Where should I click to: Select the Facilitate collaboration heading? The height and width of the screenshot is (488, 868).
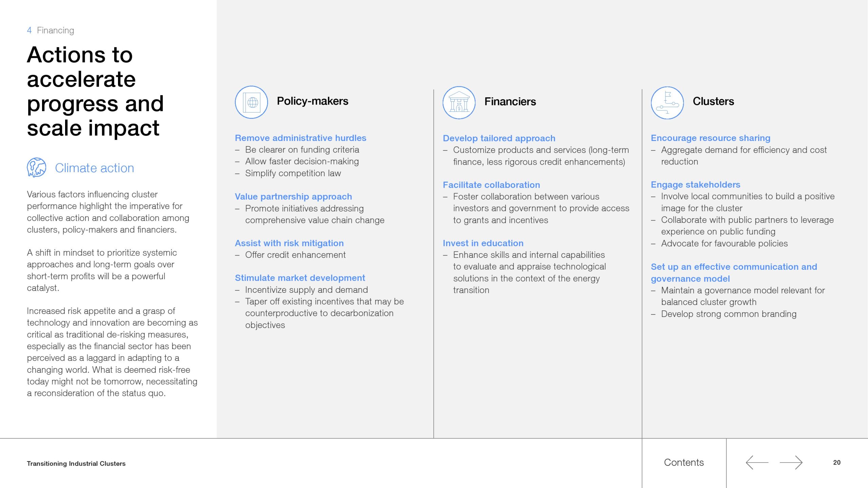pyautogui.click(x=491, y=185)
